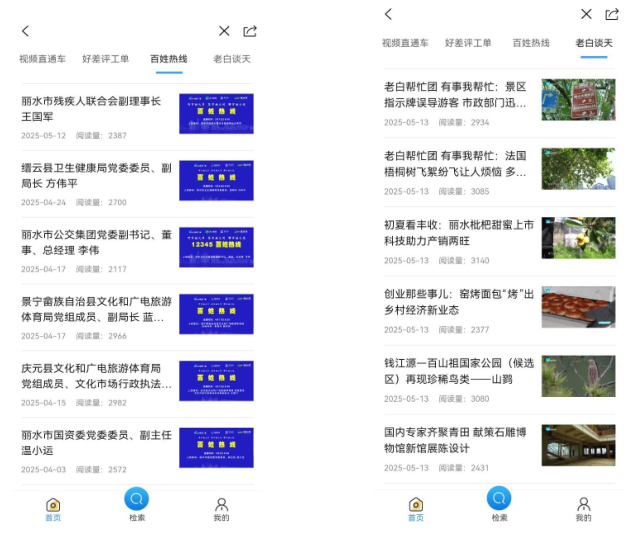The width and height of the screenshot is (643, 538).
Task: Close the left screen with X icon
Action: (224, 31)
